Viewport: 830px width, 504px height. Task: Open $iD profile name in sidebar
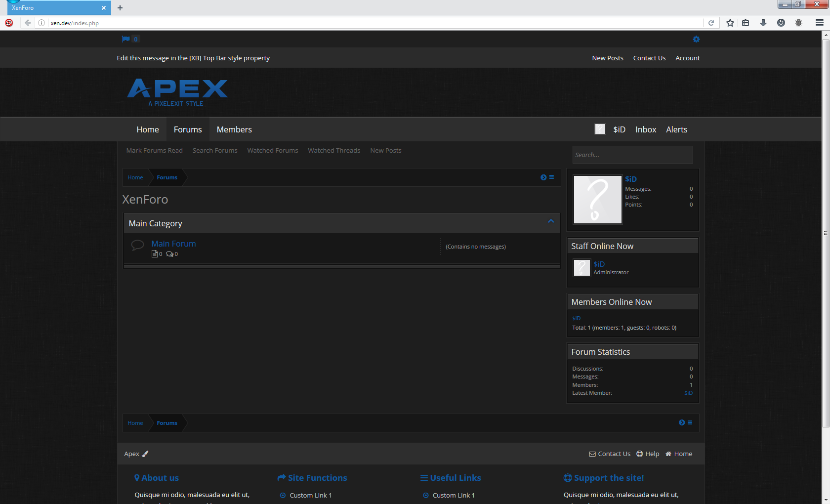[x=631, y=179]
